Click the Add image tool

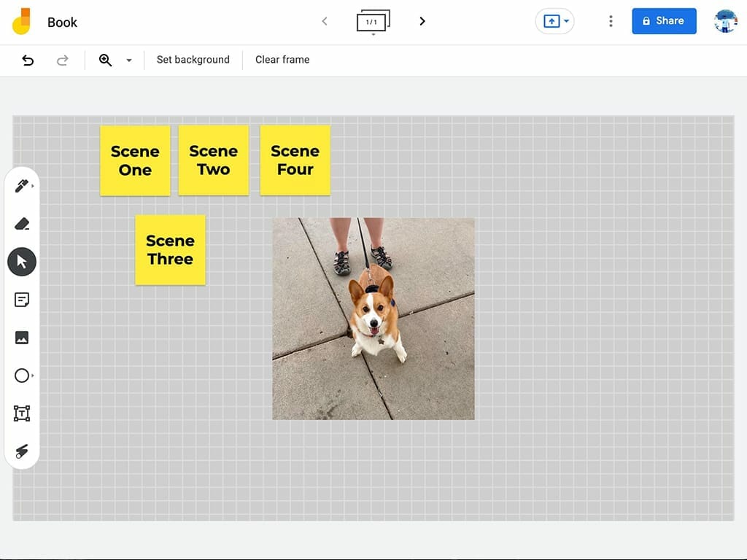[x=22, y=338]
